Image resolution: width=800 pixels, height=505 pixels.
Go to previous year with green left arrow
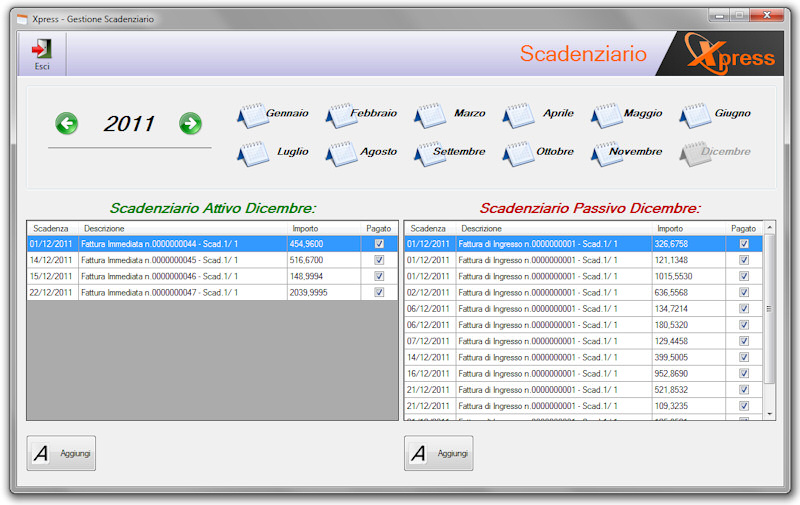pos(66,124)
